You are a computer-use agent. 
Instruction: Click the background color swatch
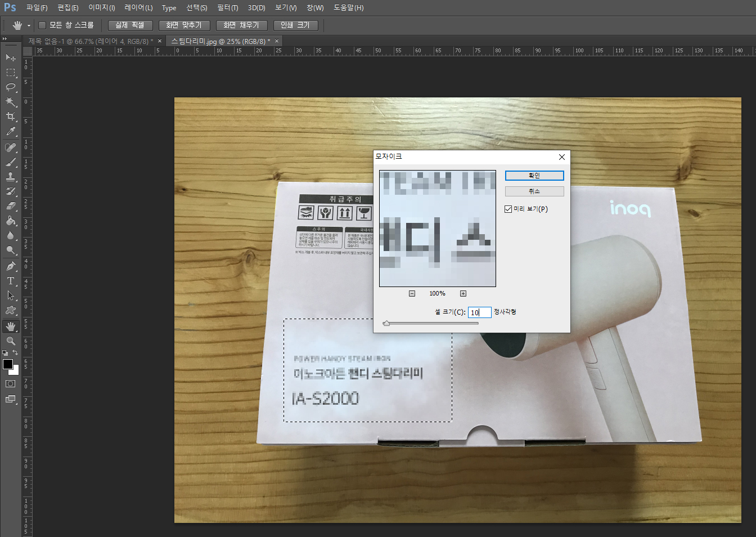click(x=16, y=371)
